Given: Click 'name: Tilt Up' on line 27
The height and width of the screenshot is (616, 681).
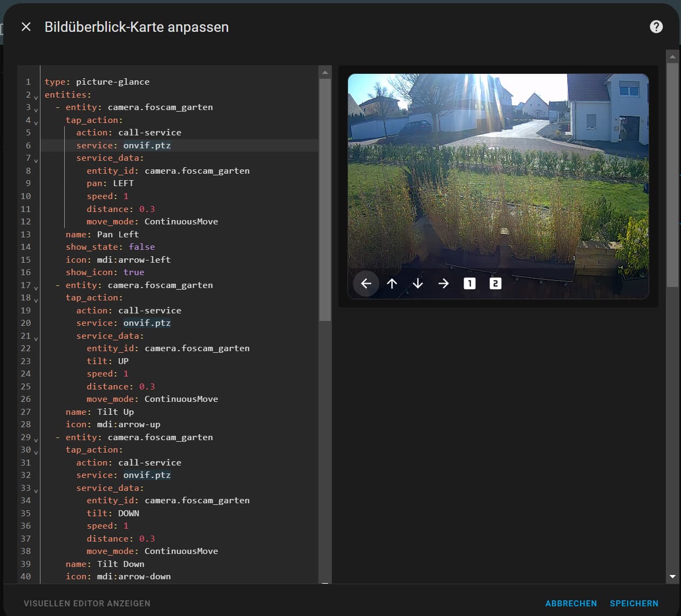Looking at the screenshot, I should 100,412.
